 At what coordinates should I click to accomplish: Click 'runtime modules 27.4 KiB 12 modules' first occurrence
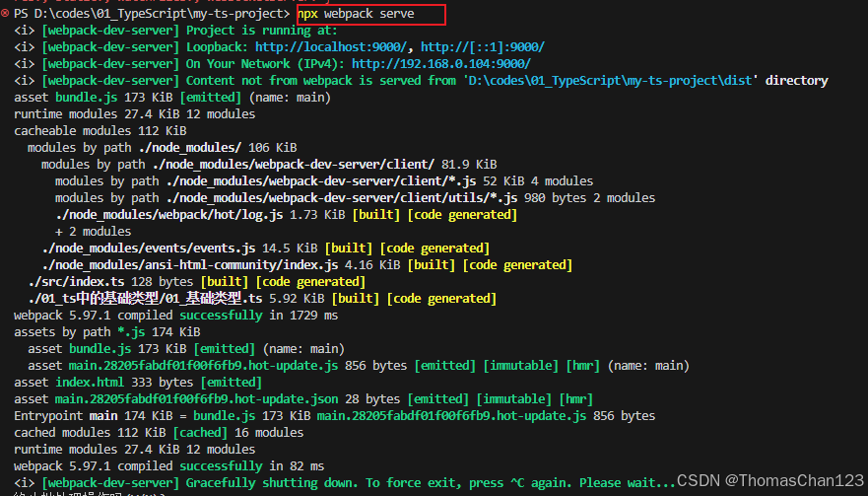coord(135,114)
